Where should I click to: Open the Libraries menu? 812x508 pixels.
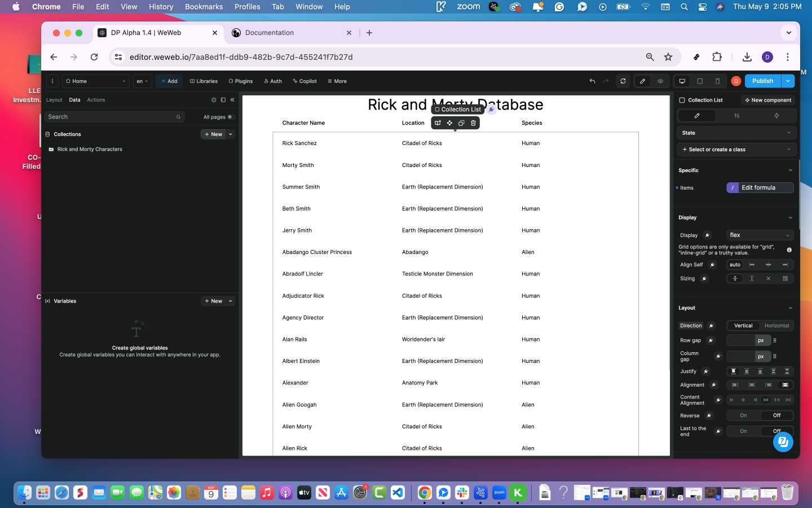[204, 81]
